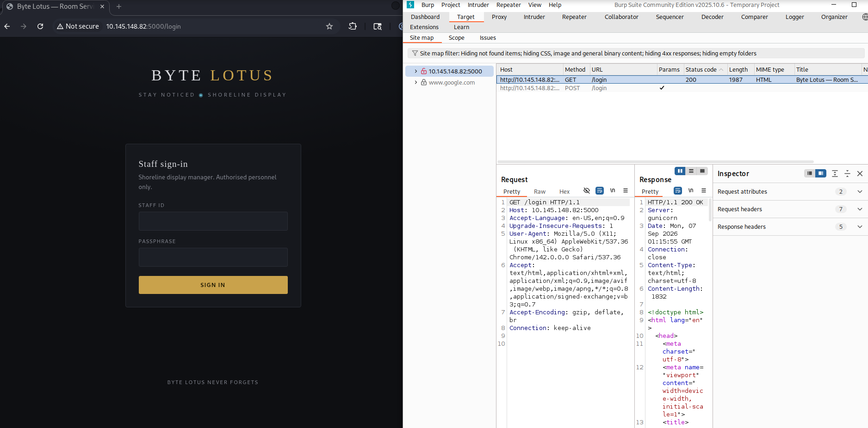
Task: Focus the Passphrase input field
Action: [213, 257]
